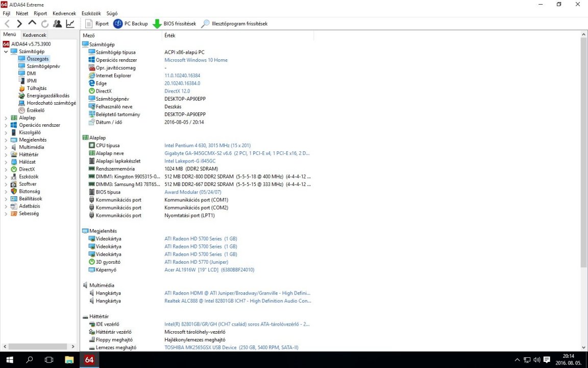Expand the Multimédia tree node
Screen dimensions: 588x368
[6, 147]
